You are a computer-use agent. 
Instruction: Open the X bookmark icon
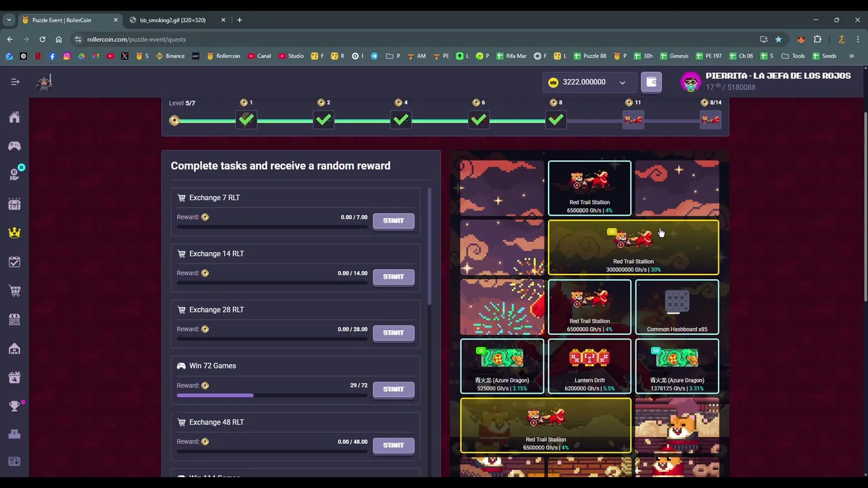click(x=125, y=56)
